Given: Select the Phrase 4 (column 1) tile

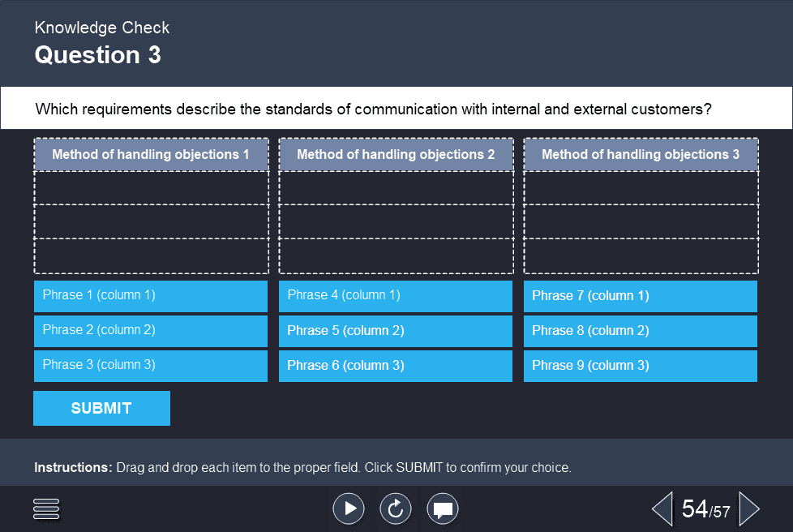Looking at the screenshot, I should point(396,295).
